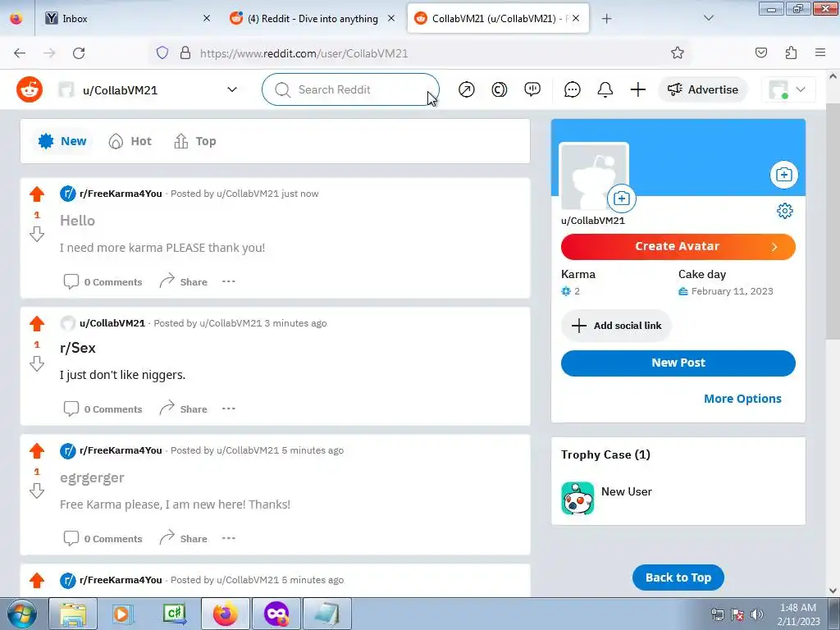
Task: Open the Firefox hamburger application menu
Action: [x=820, y=52]
